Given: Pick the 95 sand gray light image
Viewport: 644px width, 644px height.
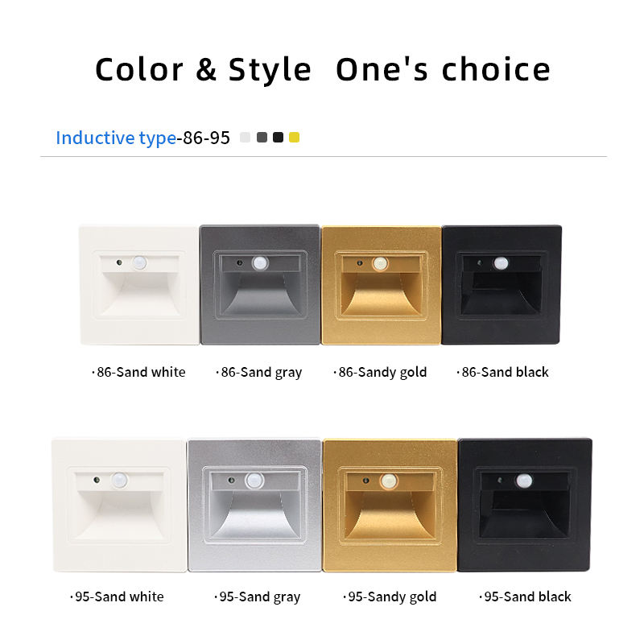Looking at the screenshot, I should (254, 505).
